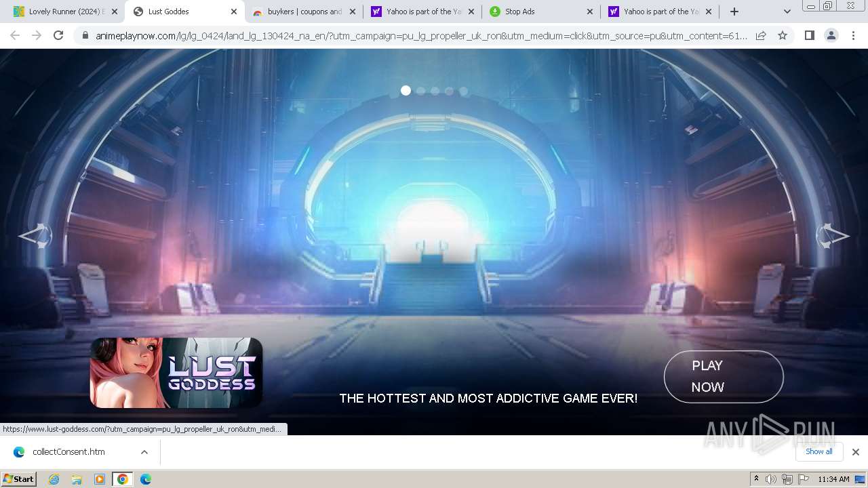Launch Internet Explorer from taskbar
This screenshot has width=868, height=488.
tap(54, 479)
